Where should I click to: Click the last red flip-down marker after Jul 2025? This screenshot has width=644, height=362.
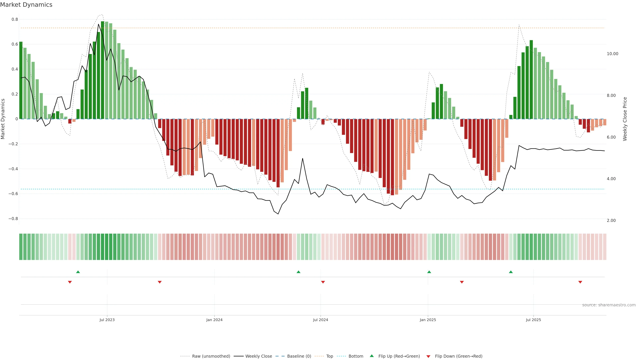tap(580, 282)
